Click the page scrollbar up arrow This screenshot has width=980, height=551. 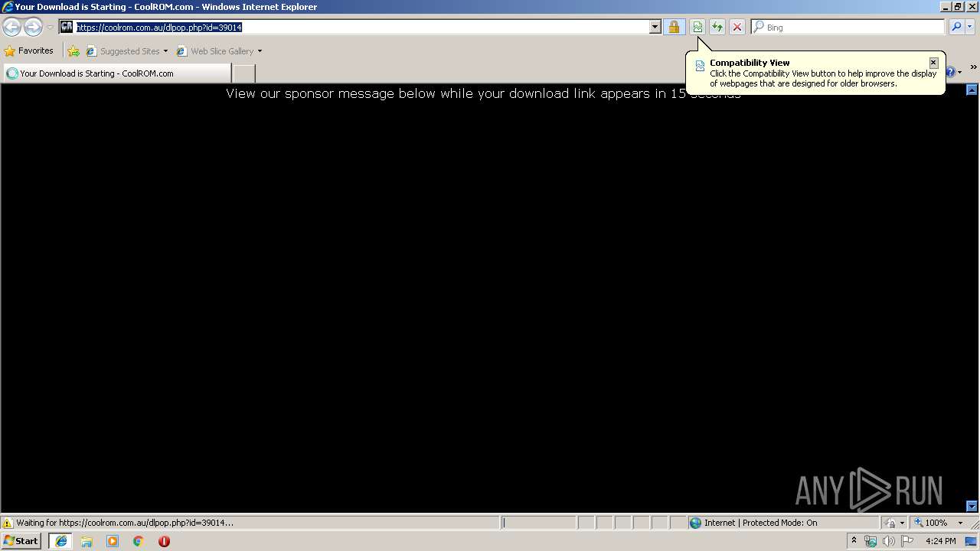tap(972, 90)
